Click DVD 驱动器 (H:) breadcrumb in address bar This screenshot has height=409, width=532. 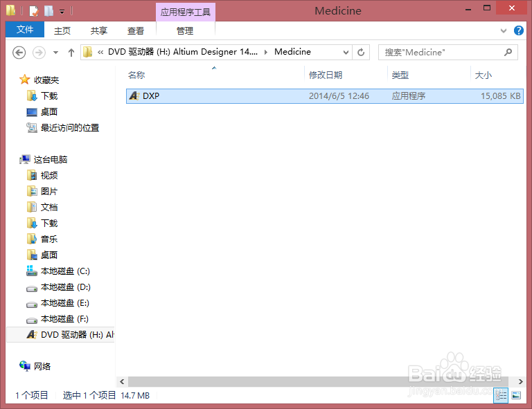click(183, 52)
